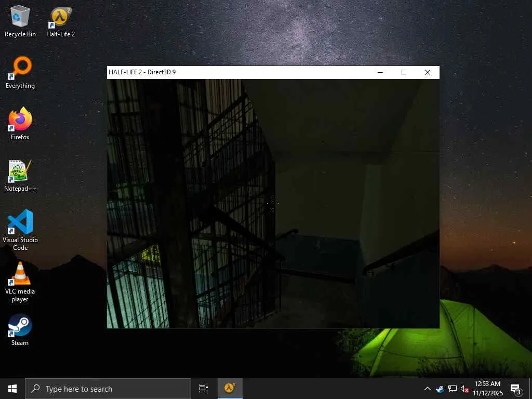532x399 pixels.
Task: Select the Everything search desktop shortcut
Action: point(20,73)
